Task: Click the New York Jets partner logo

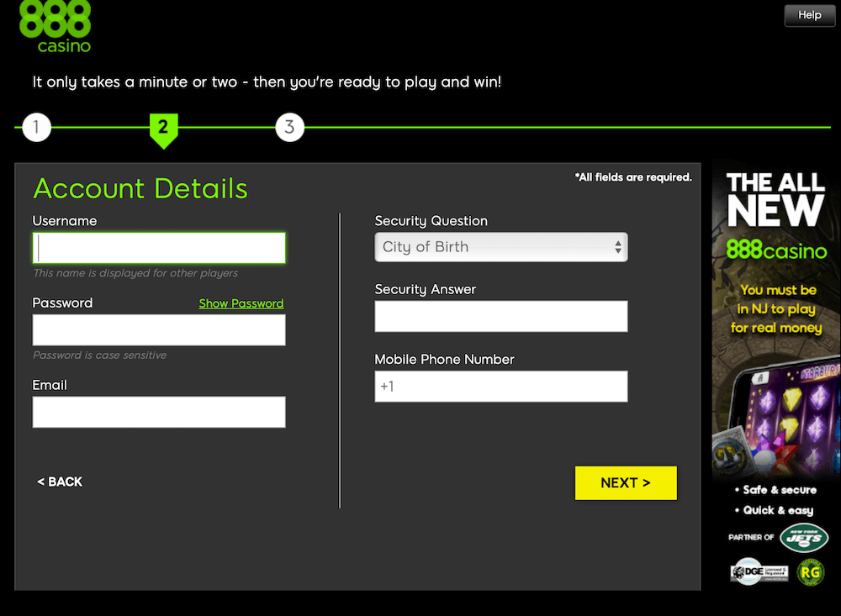Action: click(x=804, y=537)
